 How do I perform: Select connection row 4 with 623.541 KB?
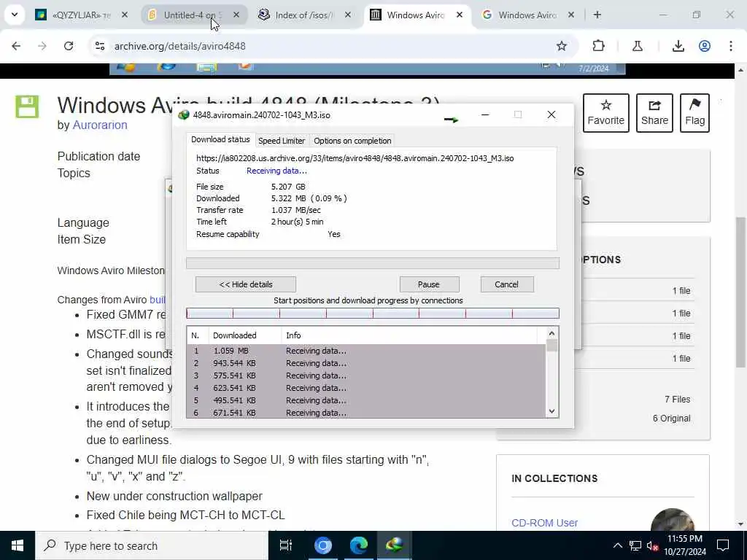tap(366, 388)
